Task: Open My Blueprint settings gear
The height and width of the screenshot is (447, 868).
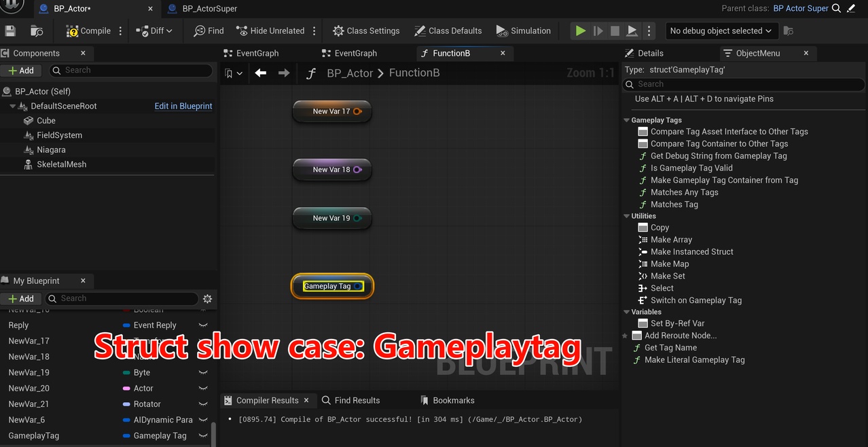Action: (x=207, y=298)
